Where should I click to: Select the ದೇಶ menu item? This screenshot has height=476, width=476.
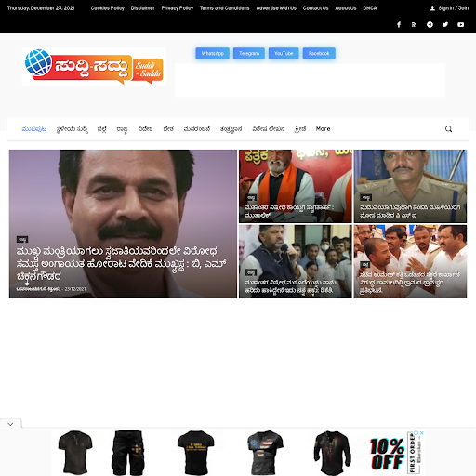click(x=168, y=129)
